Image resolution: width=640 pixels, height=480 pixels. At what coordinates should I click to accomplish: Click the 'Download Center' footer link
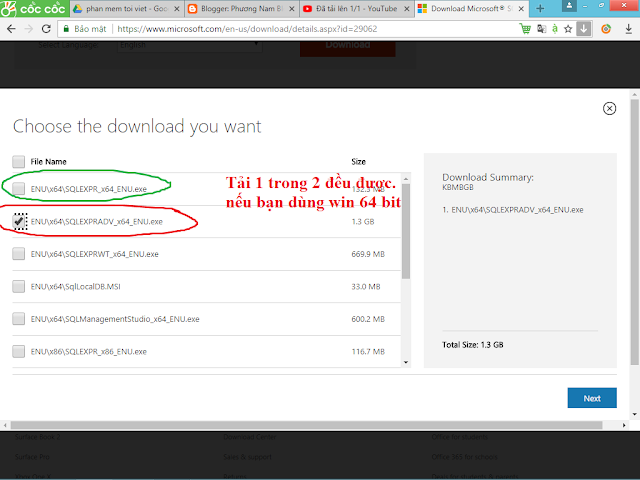coord(249,437)
